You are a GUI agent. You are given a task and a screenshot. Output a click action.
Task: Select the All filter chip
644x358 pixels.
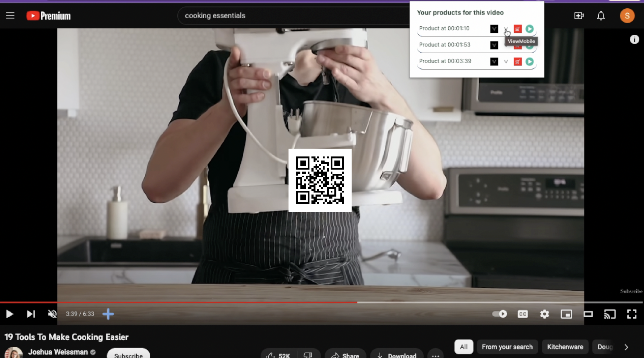pos(464,347)
